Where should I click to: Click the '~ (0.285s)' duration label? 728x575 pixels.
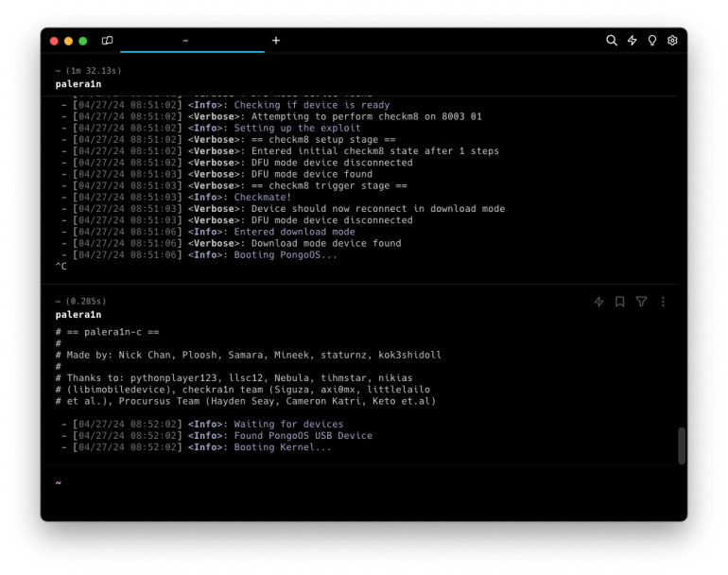click(80, 302)
